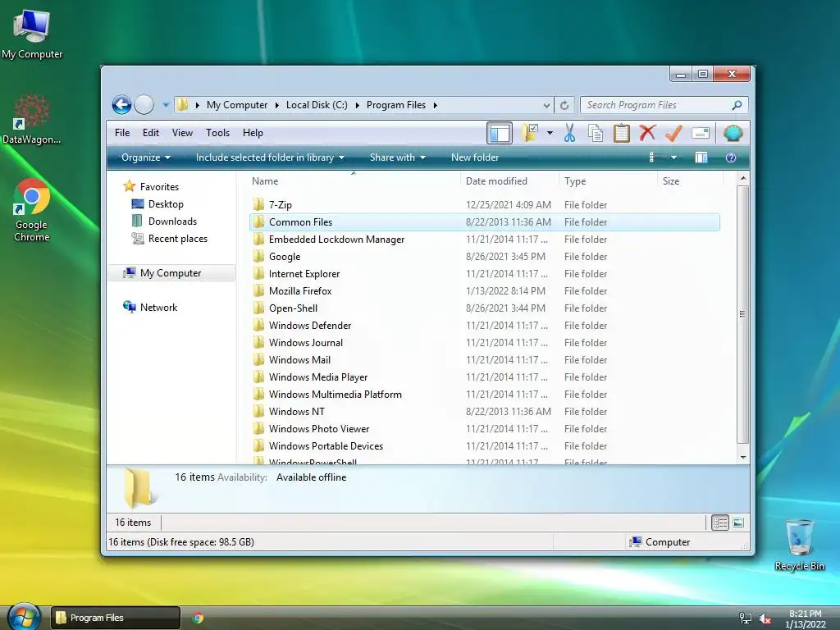840x630 pixels.
Task: Select the Windows NT folder
Action: coord(296,412)
